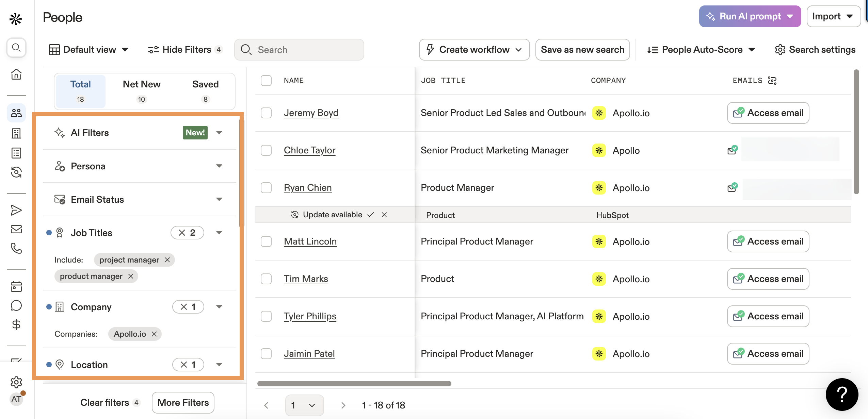
Task: Click the phone dialer sidebar icon
Action: (x=16, y=248)
